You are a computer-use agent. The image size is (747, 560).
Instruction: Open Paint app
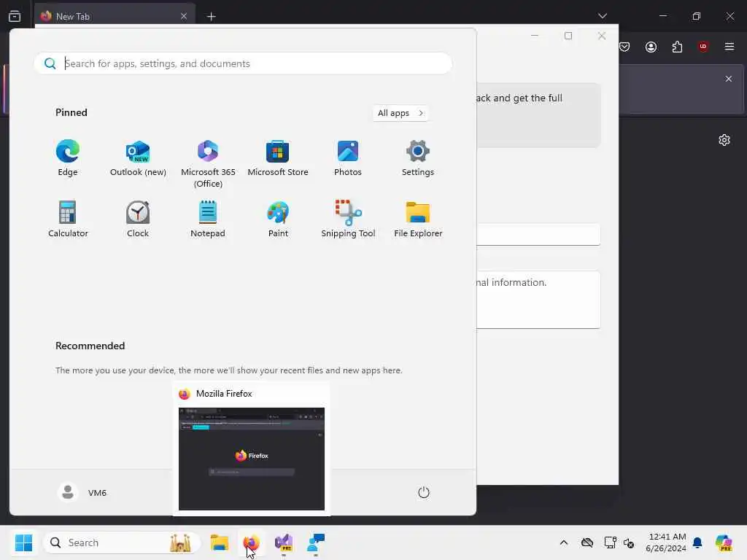[x=278, y=219]
